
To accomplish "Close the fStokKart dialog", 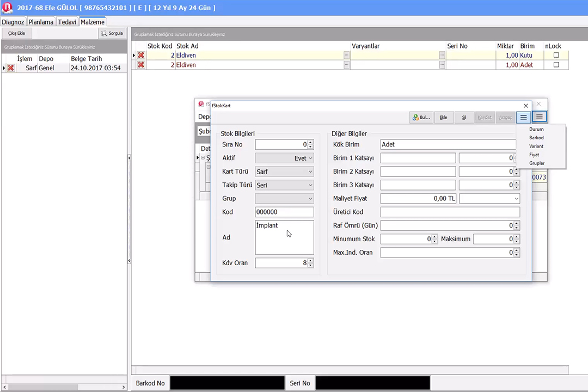I will coord(526,106).
